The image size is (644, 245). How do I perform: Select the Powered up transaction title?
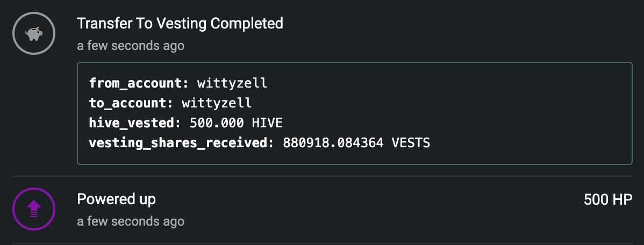[x=116, y=199]
